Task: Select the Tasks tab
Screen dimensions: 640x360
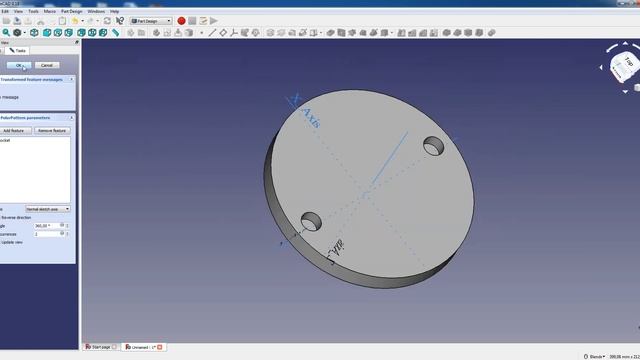Action: click(17, 51)
